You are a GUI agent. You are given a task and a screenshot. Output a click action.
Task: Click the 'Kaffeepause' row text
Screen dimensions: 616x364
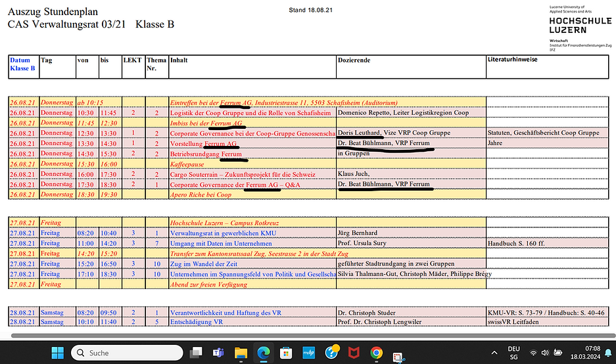tap(187, 164)
